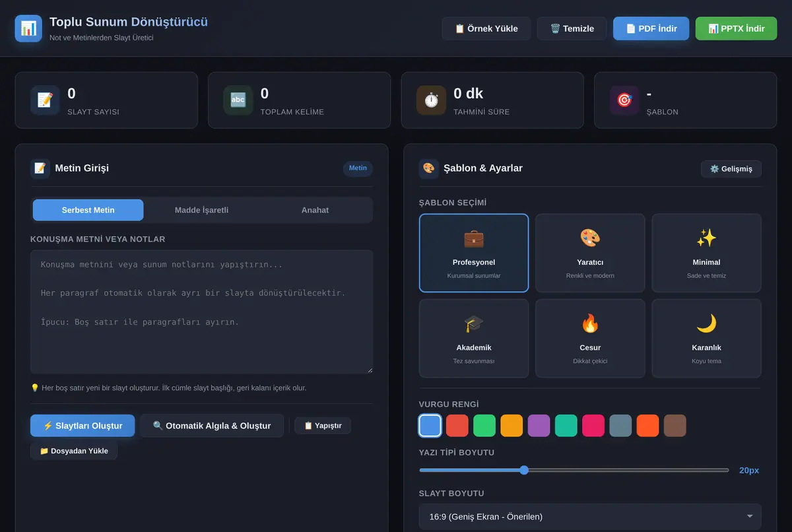Download presentation with PPTX İndir
Image resolution: width=792 pixels, height=532 pixels.
737,28
